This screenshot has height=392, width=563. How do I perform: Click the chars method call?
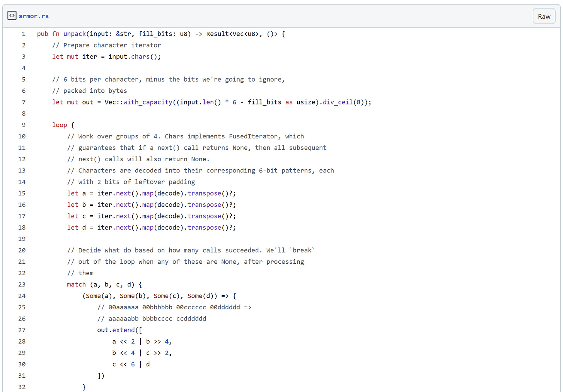pyautogui.click(x=140, y=57)
